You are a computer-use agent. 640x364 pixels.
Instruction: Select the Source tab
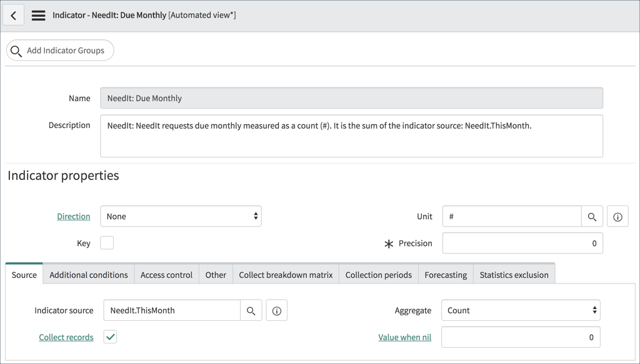(x=24, y=275)
